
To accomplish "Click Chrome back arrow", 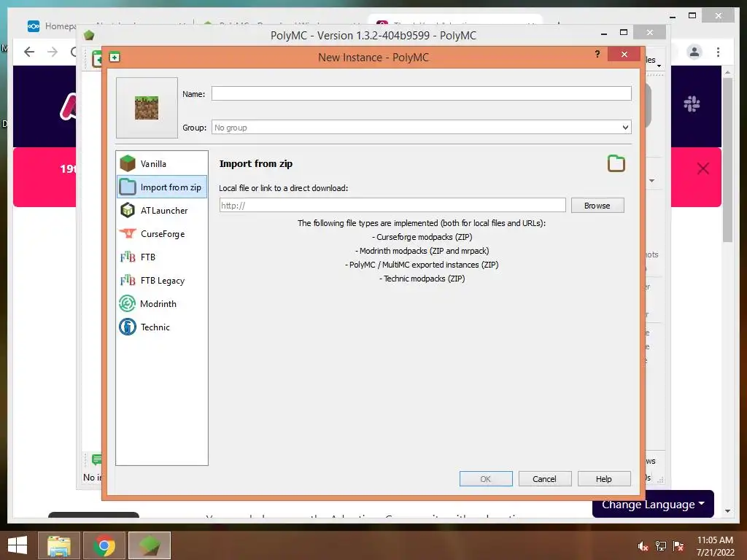I will coord(29,52).
